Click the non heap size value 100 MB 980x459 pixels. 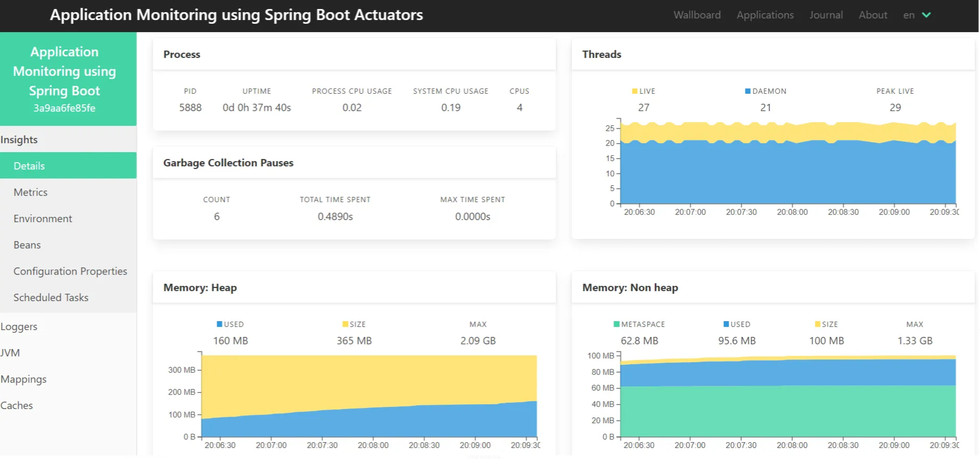826,341
